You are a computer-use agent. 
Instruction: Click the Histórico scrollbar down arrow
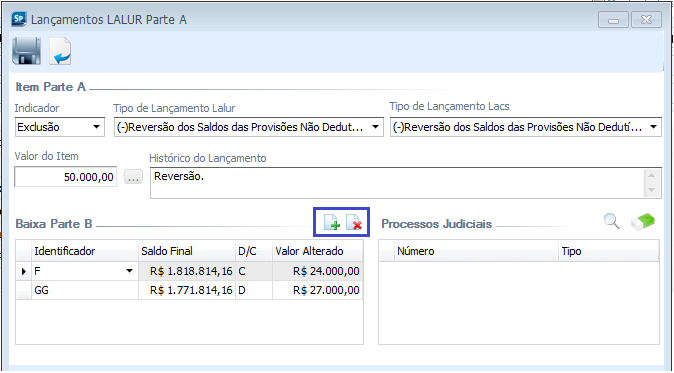[x=652, y=190]
